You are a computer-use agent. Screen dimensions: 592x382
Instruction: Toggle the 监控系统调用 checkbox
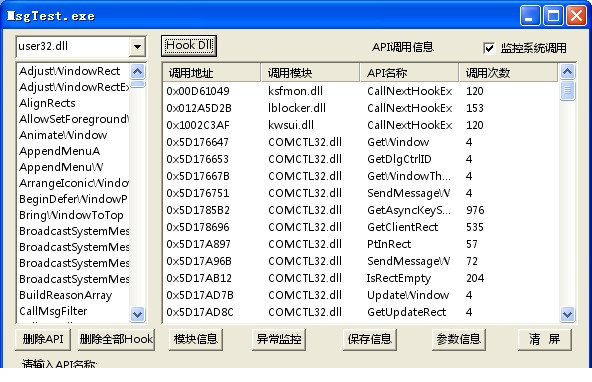pos(489,48)
